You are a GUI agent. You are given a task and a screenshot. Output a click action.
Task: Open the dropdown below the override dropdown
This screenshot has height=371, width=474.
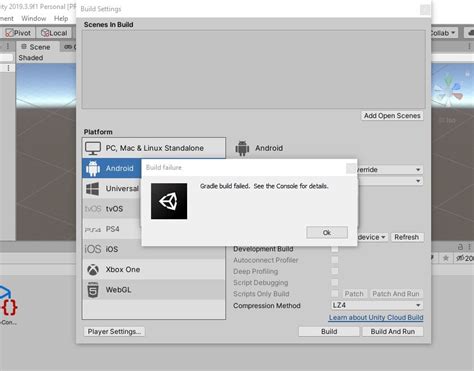[x=390, y=181]
